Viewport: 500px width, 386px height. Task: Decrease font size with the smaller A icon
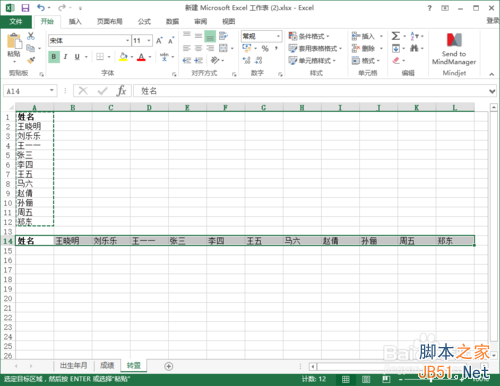click(x=171, y=41)
